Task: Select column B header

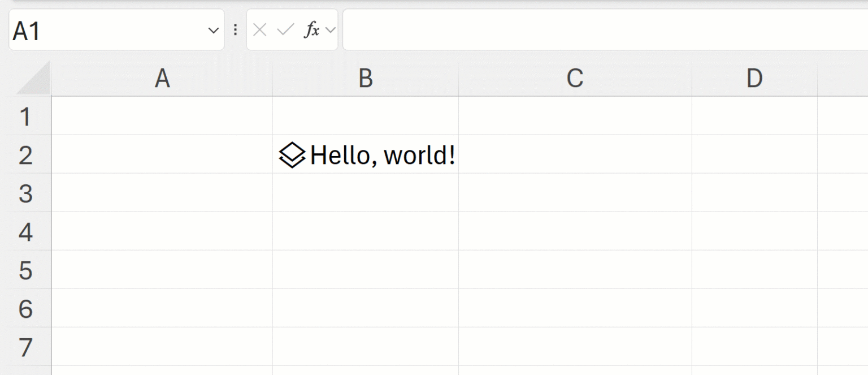Action: [366, 79]
